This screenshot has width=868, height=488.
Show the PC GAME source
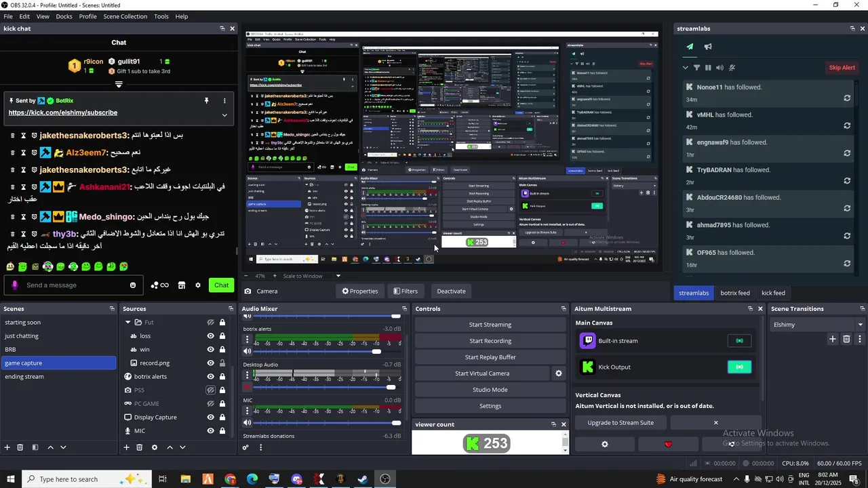(211, 404)
